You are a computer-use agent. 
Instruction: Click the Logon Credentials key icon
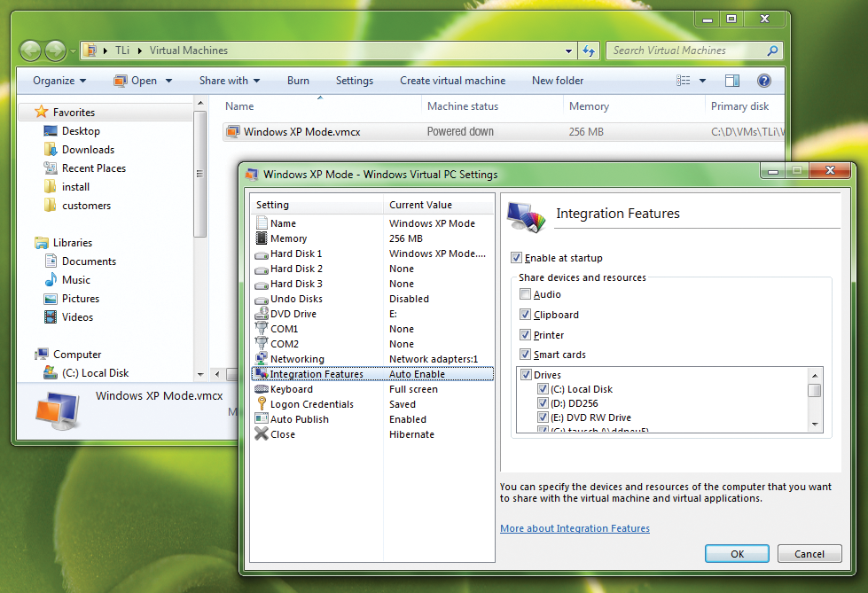tap(261, 404)
